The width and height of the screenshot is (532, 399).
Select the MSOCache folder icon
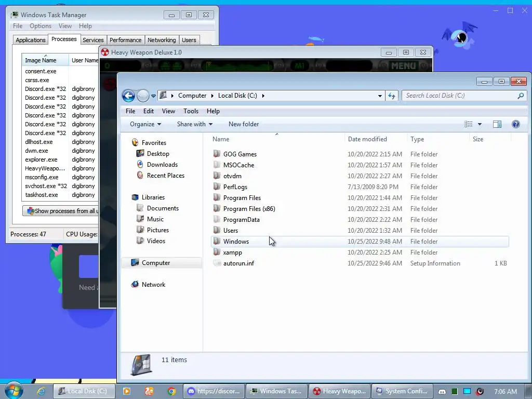[x=217, y=165]
